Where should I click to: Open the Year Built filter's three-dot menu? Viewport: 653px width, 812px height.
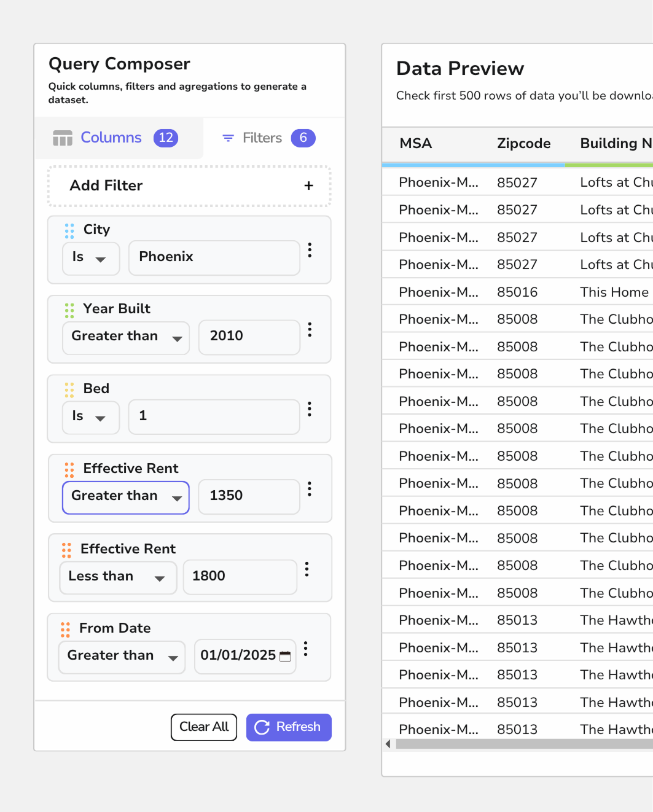coord(310,330)
